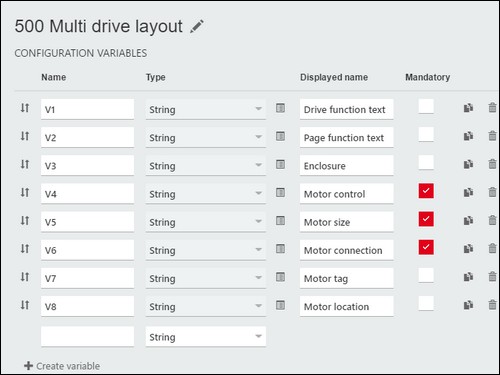Image resolution: width=500 pixels, height=375 pixels.
Task: Open value list icon for V2
Action: pyautogui.click(x=280, y=136)
